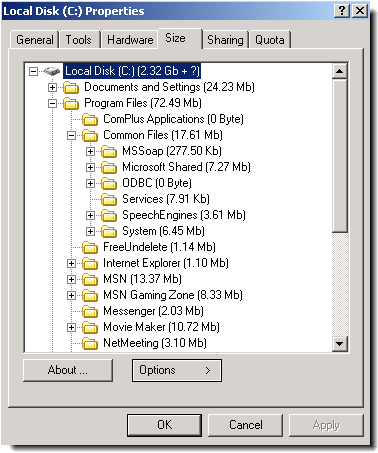Select 'ComPlus Applications (0 Byte)' text

pyautogui.click(x=173, y=119)
